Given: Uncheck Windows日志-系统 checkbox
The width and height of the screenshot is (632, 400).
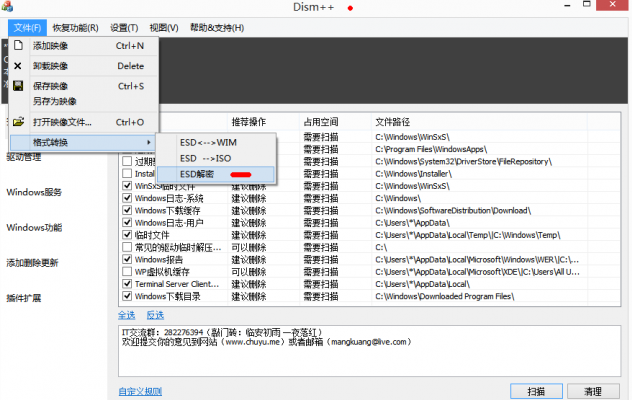Looking at the screenshot, I should [127, 198].
